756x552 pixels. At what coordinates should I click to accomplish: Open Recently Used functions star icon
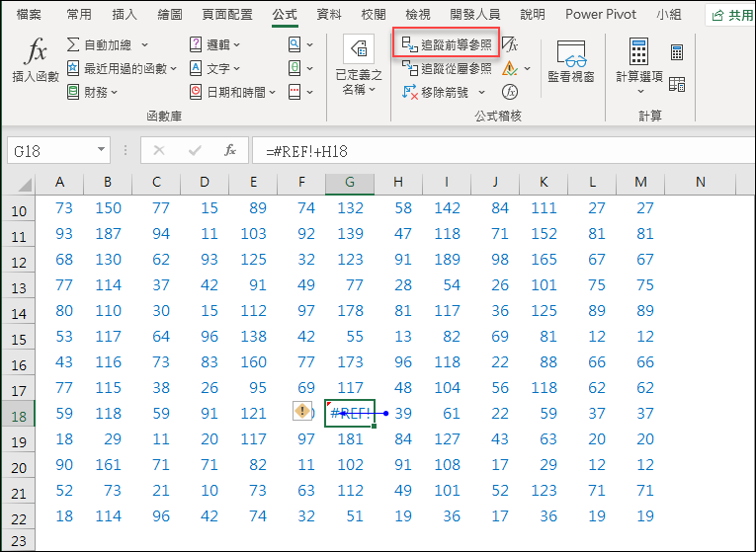point(73,68)
